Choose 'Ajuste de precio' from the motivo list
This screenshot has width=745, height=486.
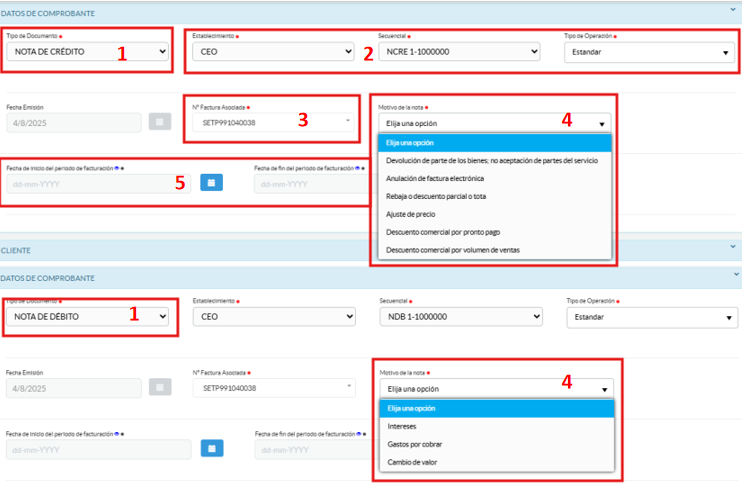tap(411, 214)
